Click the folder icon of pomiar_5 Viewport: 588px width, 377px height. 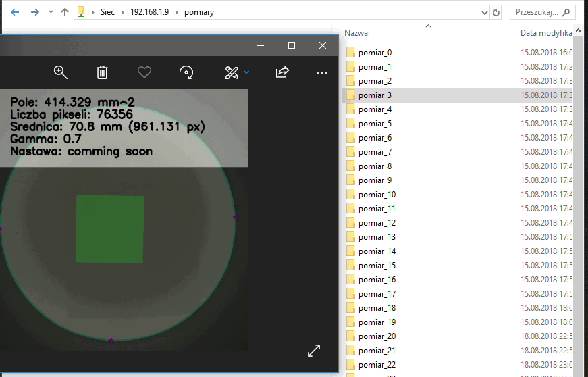[350, 124]
